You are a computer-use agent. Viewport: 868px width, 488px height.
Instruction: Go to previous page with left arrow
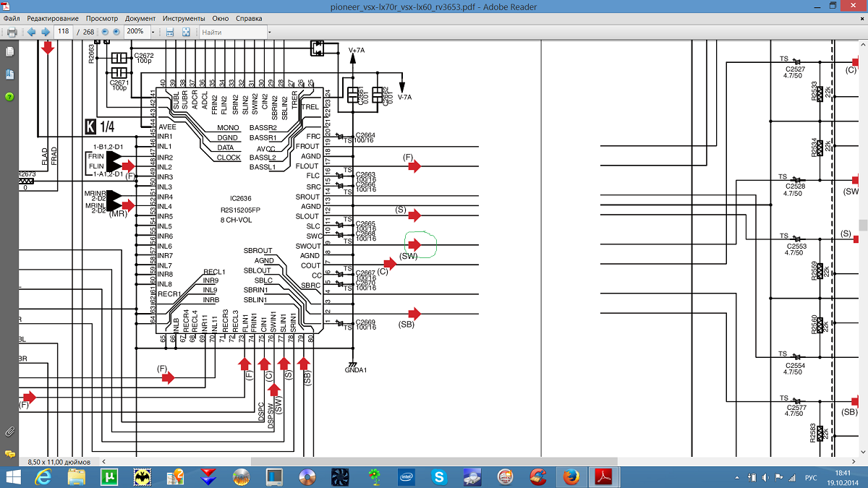point(31,32)
